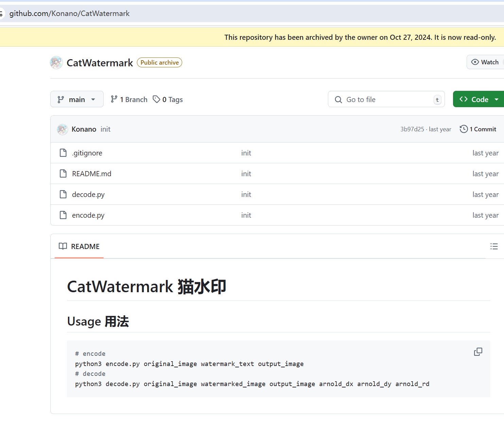The image size is (504, 432).
Task: Click the Code button caret arrow
Action: click(x=497, y=100)
